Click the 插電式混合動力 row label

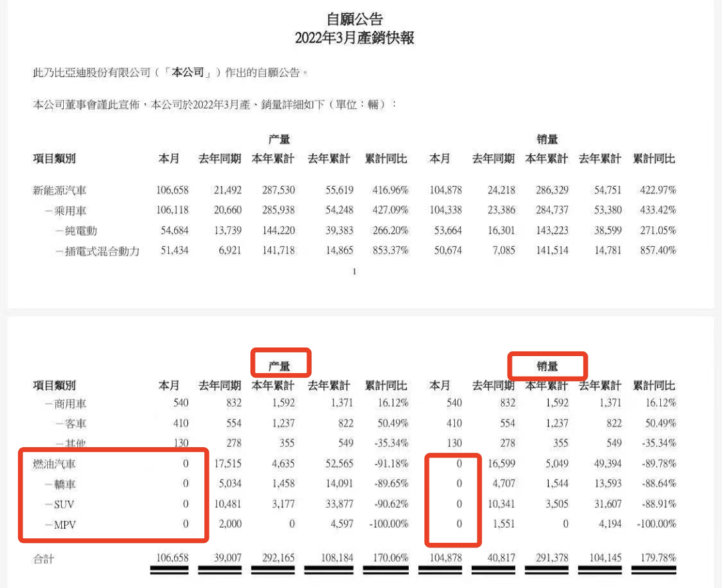[102, 251]
